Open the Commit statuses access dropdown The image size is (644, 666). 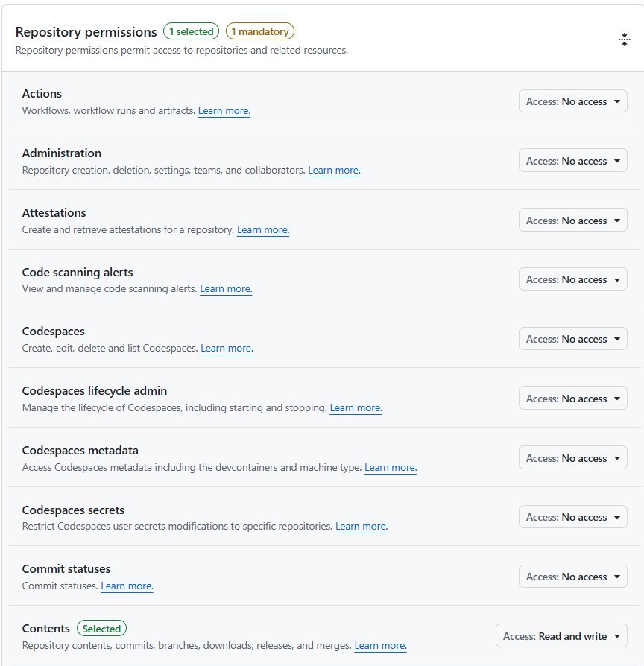click(x=572, y=577)
